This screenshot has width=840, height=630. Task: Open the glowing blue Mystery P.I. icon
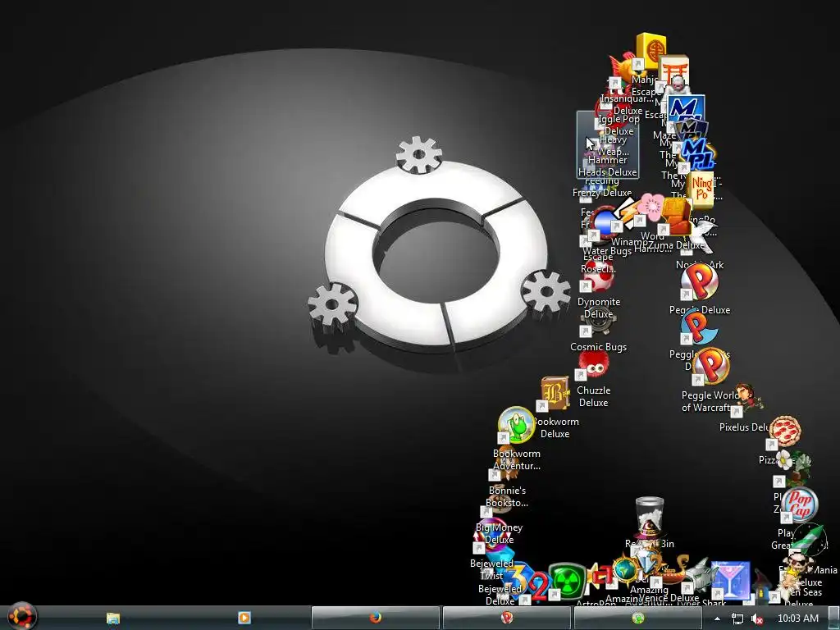tap(697, 155)
